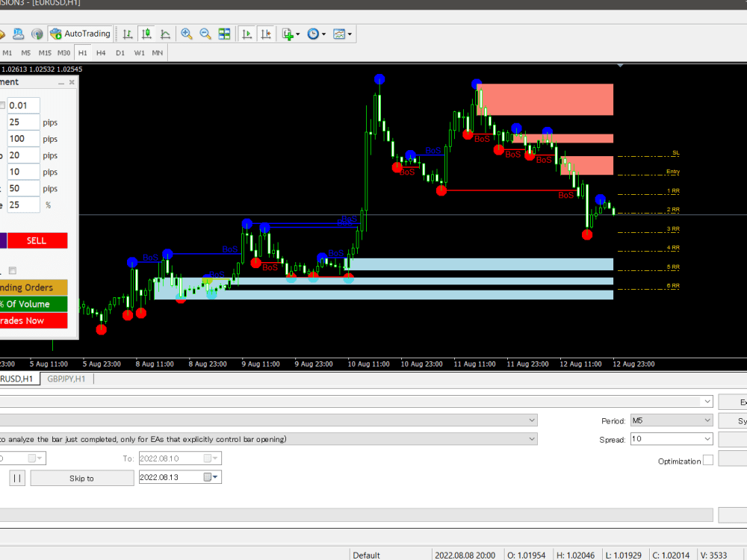Viewport: 747px width, 560px height.
Task: Click the 0.01 lot size field
Action: pos(23,105)
